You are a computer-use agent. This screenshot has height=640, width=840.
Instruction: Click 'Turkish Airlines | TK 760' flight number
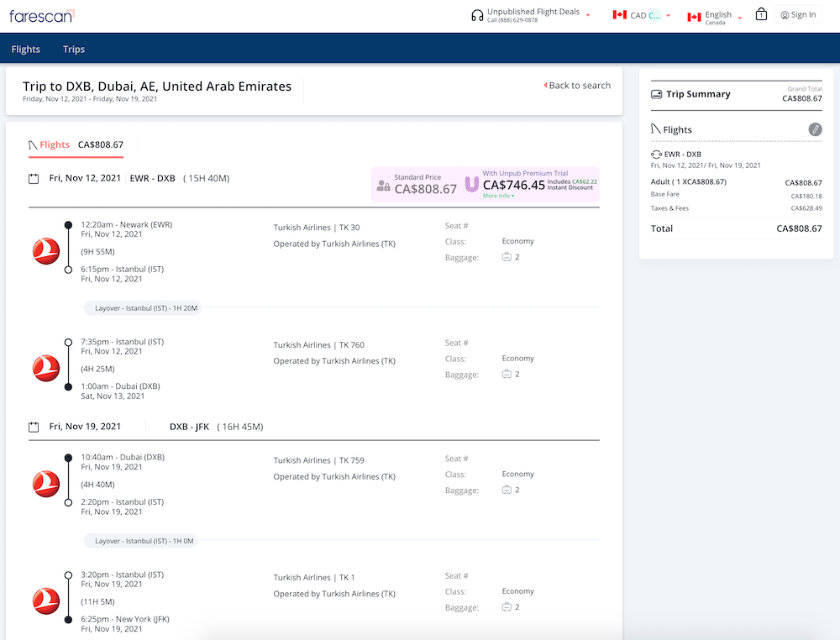pyautogui.click(x=318, y=345)
